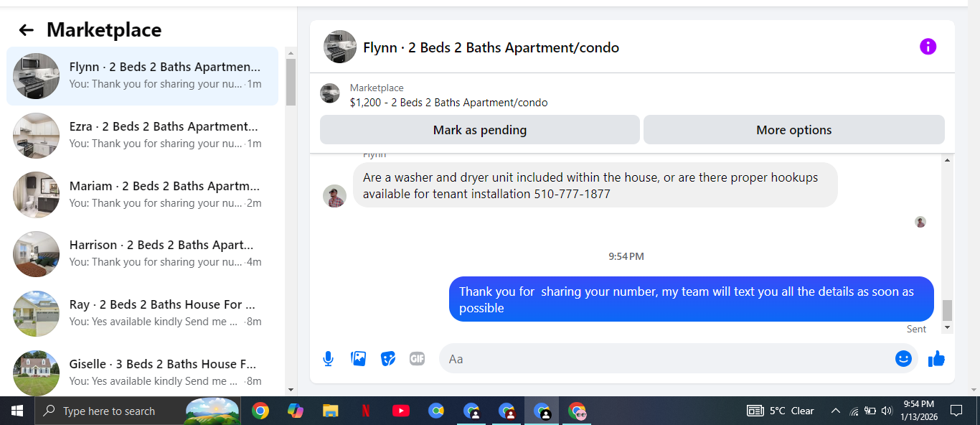Open Netflix from the taskbar
The height and width of the screenshot is (425, 980).
pos(366,411)
